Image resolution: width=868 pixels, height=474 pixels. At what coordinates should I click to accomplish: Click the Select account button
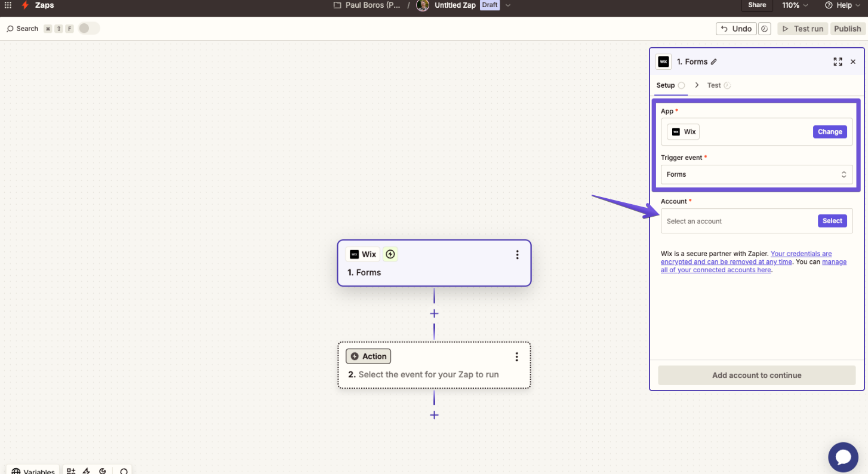click(832, 221)
